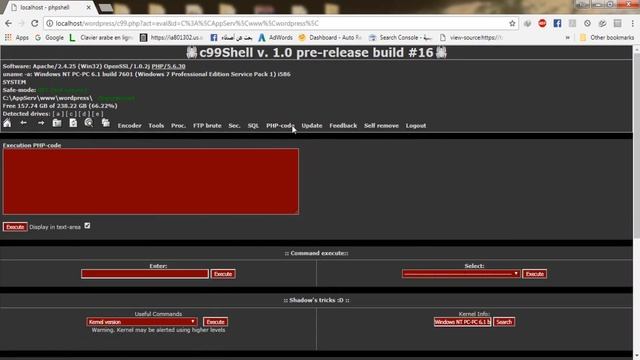The width and height of the screenshot is (640, 360).
Task: Click the Self remove menu item
Action: point(381,126)
